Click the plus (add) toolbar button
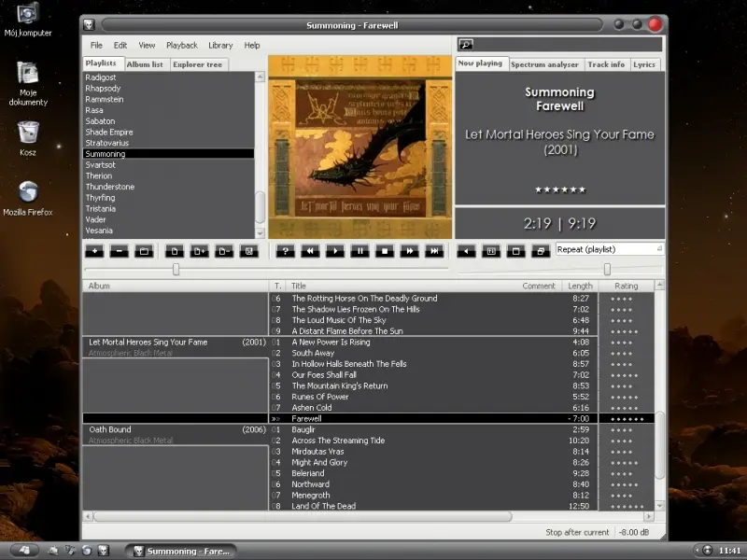Screen dimensions: 747x560 [94, 251]
